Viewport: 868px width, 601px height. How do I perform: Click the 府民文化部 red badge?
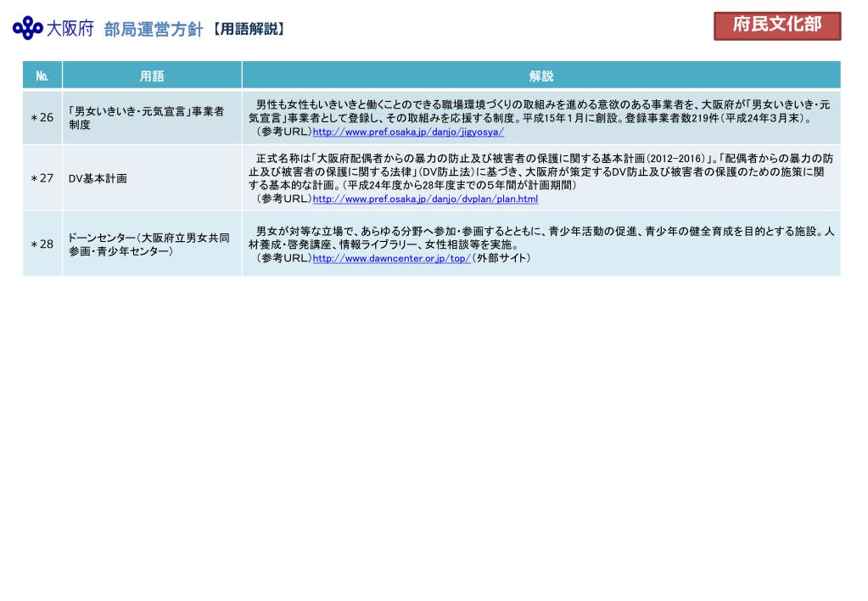click(777, 25)
